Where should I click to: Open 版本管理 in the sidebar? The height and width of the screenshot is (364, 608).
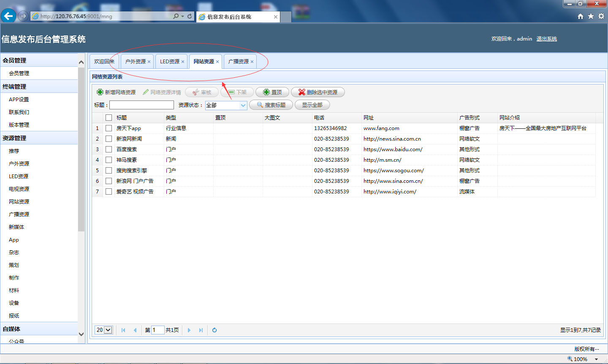pyautogui.click(x=19, y=125)
